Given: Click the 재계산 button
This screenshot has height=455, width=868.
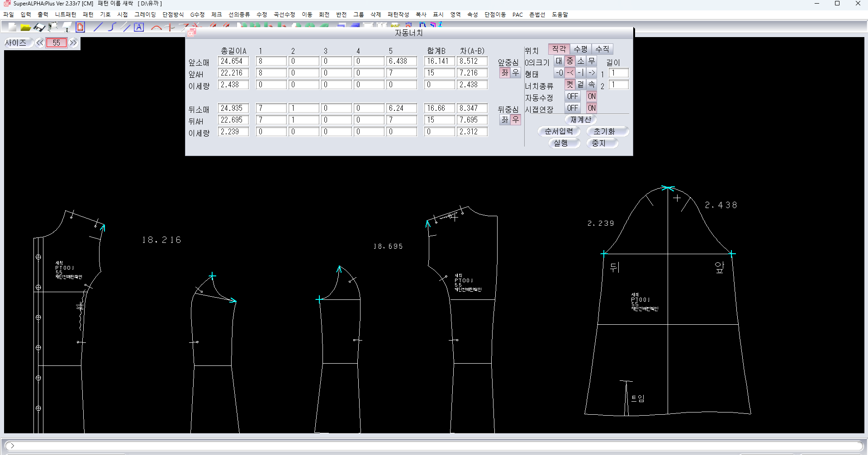Looking at the screenshot, I should [580, 119].
